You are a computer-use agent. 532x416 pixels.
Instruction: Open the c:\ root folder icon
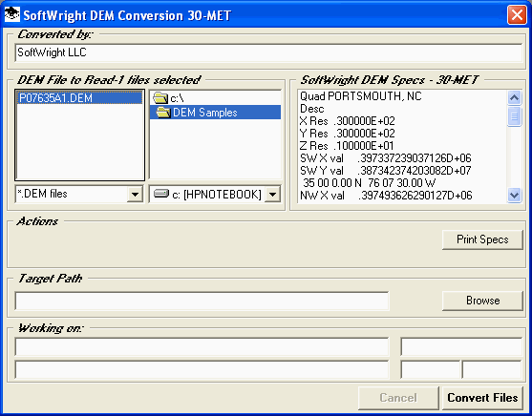coord(160,98)
